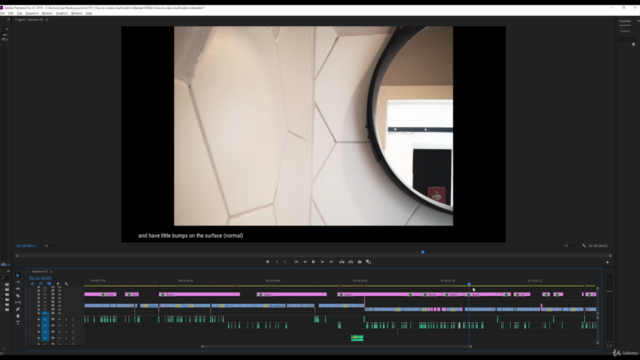The image size is (640, 360).
Task: Close the timeline Sequence 03 tab
Action: point(28,271)
